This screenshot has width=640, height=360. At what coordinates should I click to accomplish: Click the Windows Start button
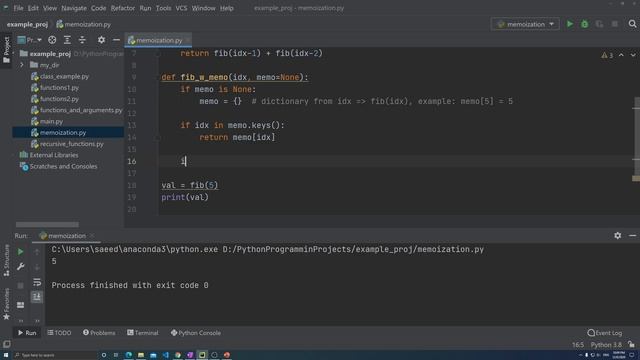tap(6, 355)
